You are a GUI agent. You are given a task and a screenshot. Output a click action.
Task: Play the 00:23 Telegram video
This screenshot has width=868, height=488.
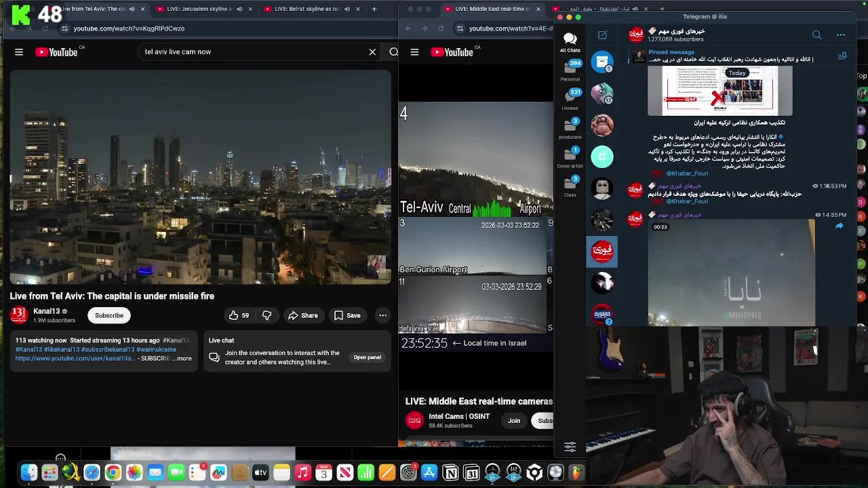(x=731, y=272)
